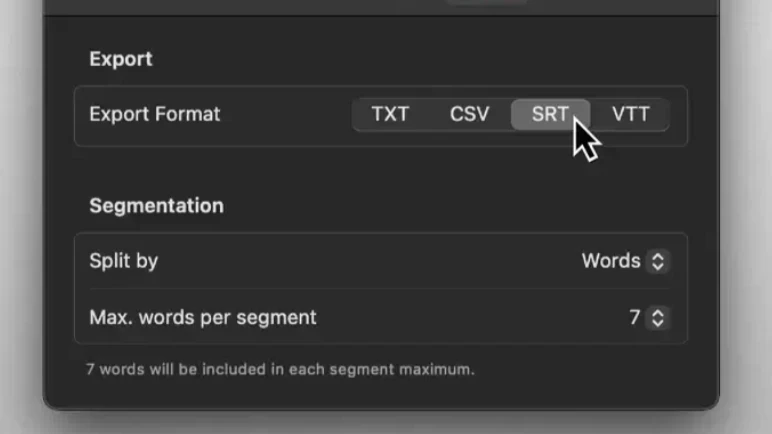Click the Words value text
The width and height of the screenshot is (772, 434).
tap(611, 261)
